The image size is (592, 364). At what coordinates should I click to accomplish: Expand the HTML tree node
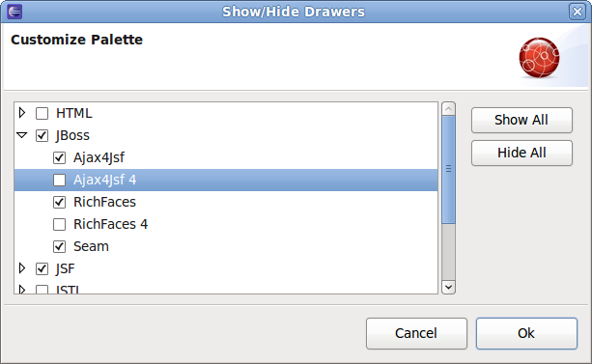click(x=22, y=113)
